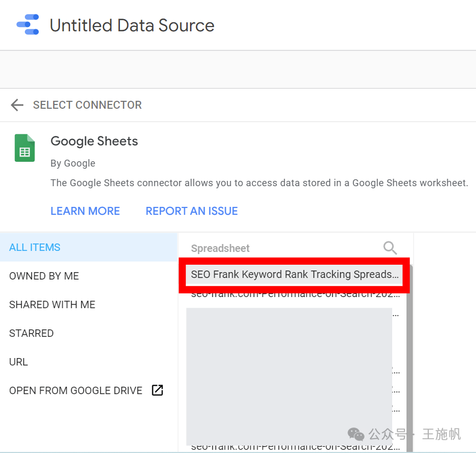Open the LEARN MORE link
The height and width of the screenshot is (453, 476).
(x=85, y=211)
